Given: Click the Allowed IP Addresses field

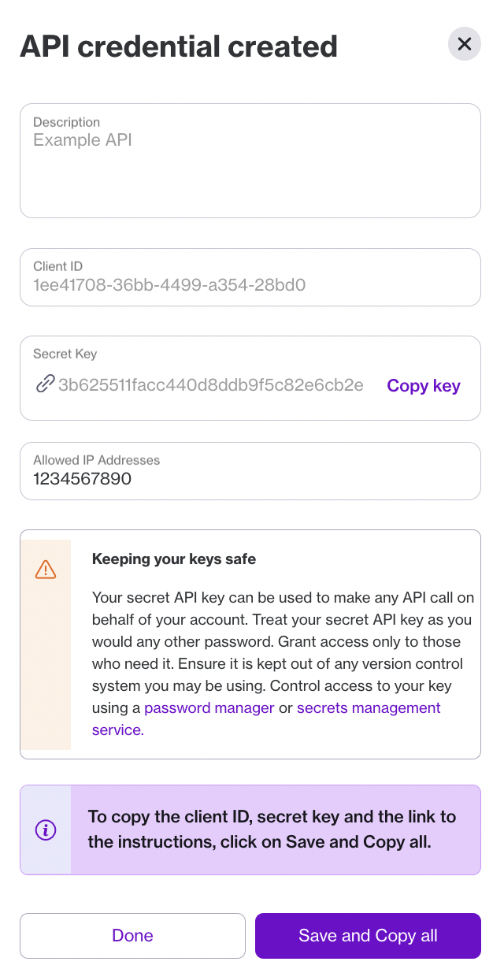Looking at the screenshot, I should (x=250, y=471).
